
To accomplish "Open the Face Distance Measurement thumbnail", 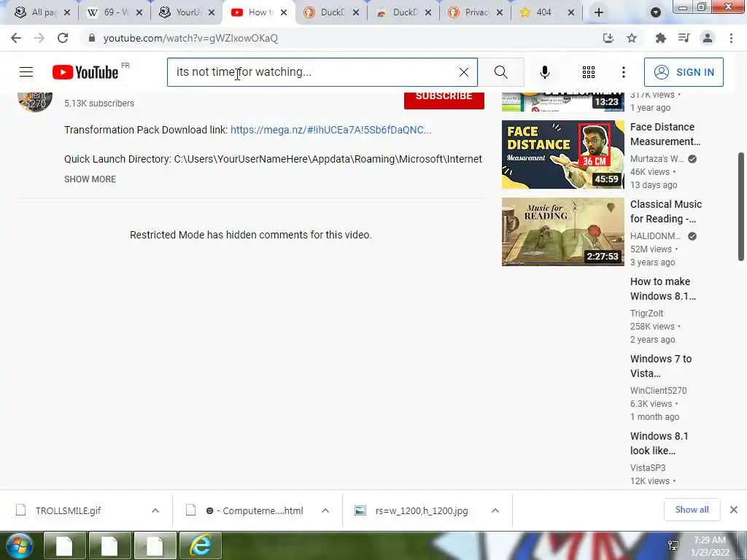I will (562, 155).
